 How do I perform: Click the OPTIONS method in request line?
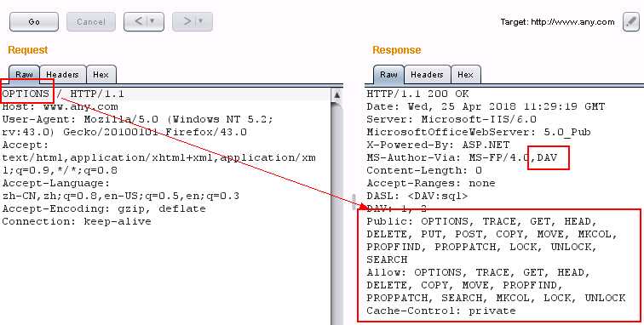(x=26, y=94)
